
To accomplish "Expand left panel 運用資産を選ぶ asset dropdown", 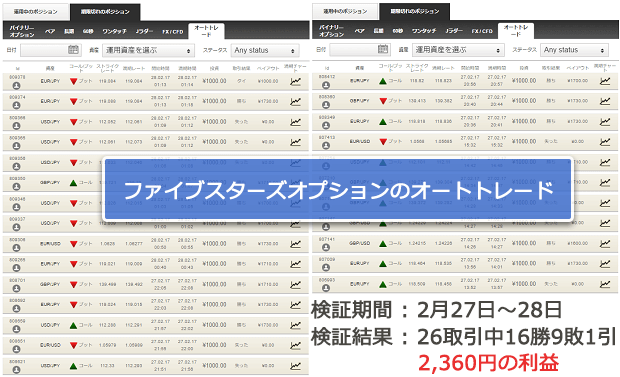I will [149, 51].
